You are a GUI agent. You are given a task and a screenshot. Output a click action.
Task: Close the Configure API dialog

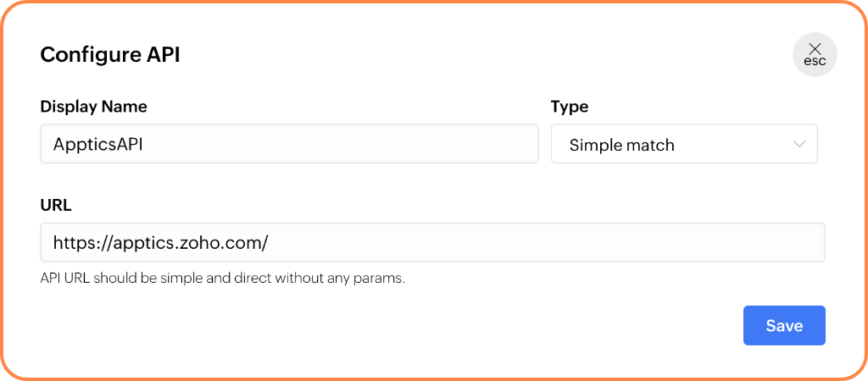click(815, 55)
